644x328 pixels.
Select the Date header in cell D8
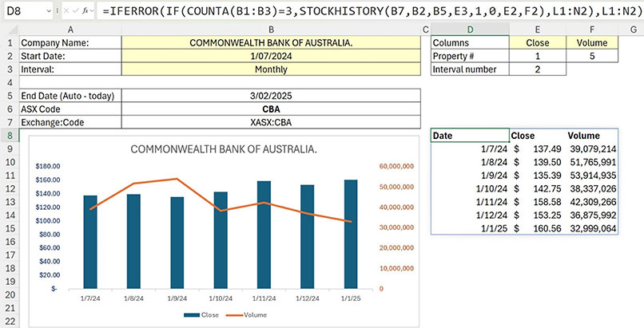471,136
